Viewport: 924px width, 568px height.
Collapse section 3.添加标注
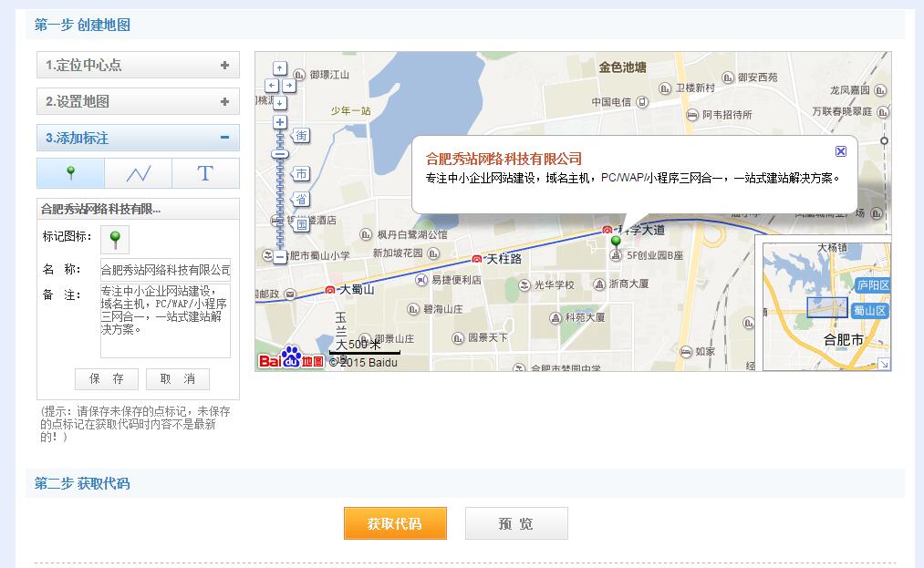point(138,138)
